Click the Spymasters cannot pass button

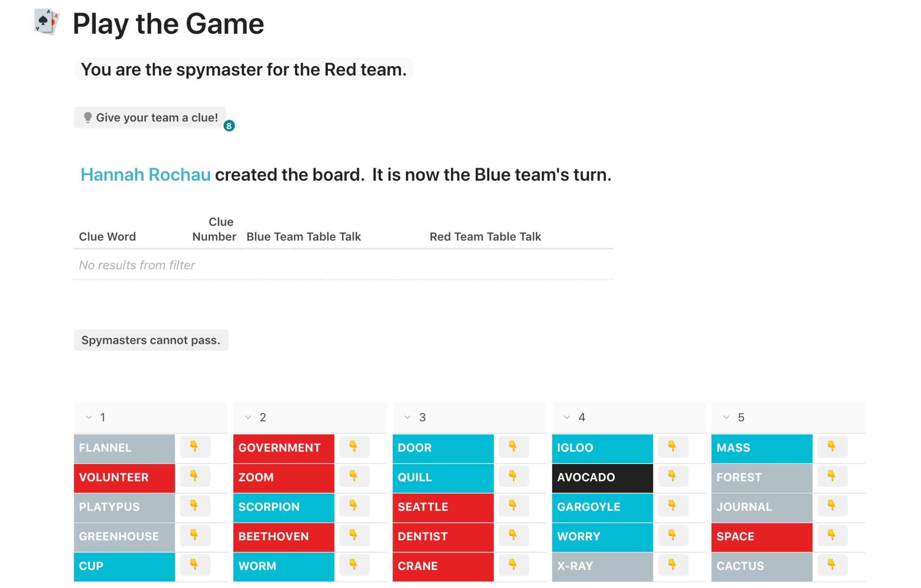point(151,340)
